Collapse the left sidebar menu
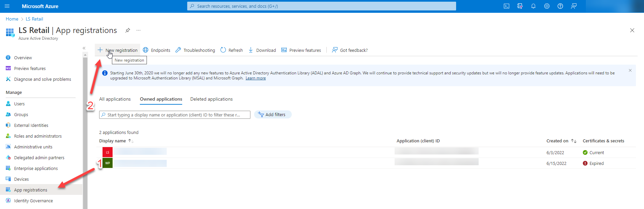The height and width of the screenshot is (209, 644). click(x=84, y=48)
